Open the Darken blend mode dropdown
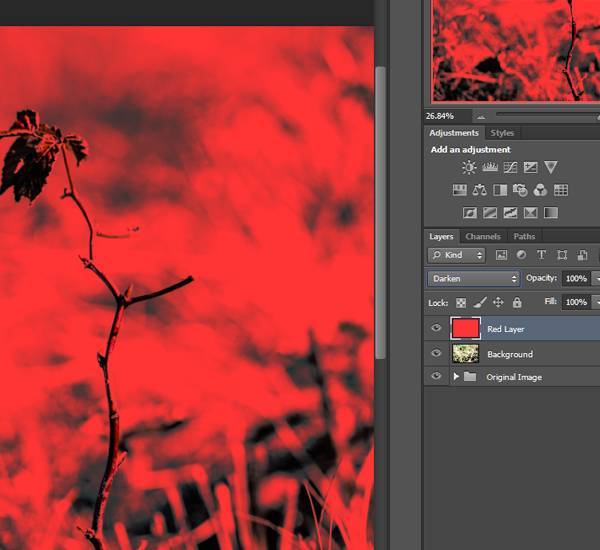Screen dimensions: 600x550 474,279
